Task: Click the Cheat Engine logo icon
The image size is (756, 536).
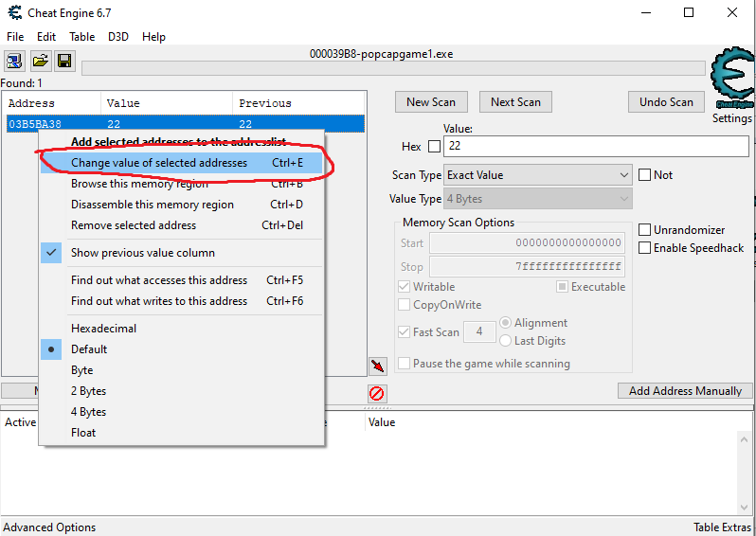Action: (733, 78)
